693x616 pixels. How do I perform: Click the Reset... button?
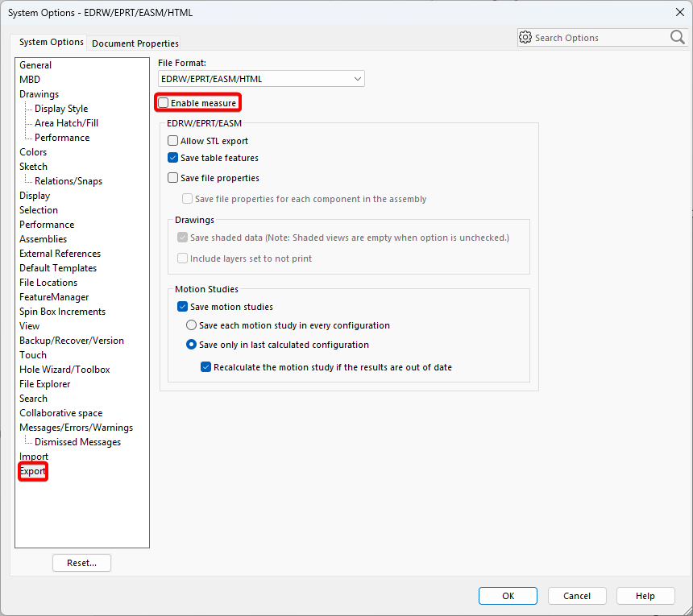click(x=81, y=563)
